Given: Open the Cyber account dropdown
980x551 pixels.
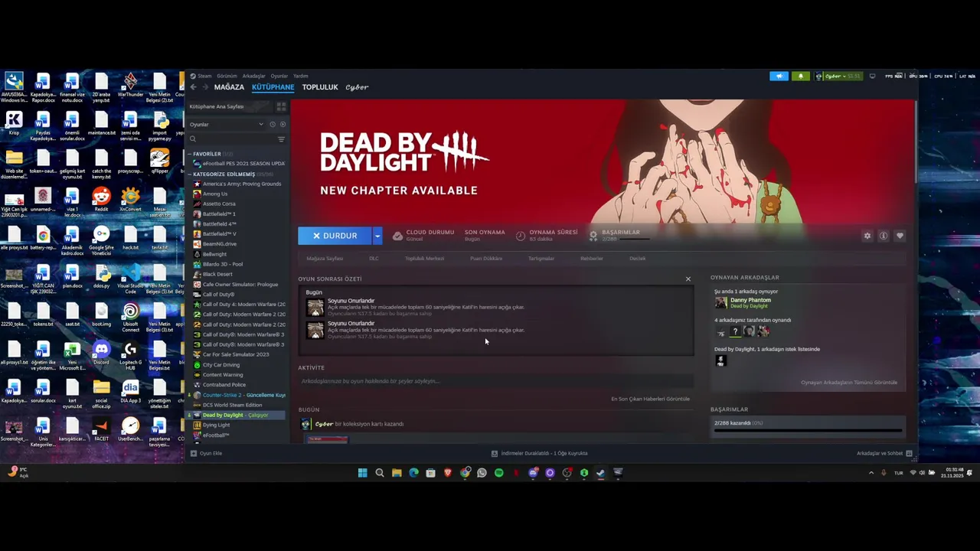Looking at the screenshot, I should (840, 76).
